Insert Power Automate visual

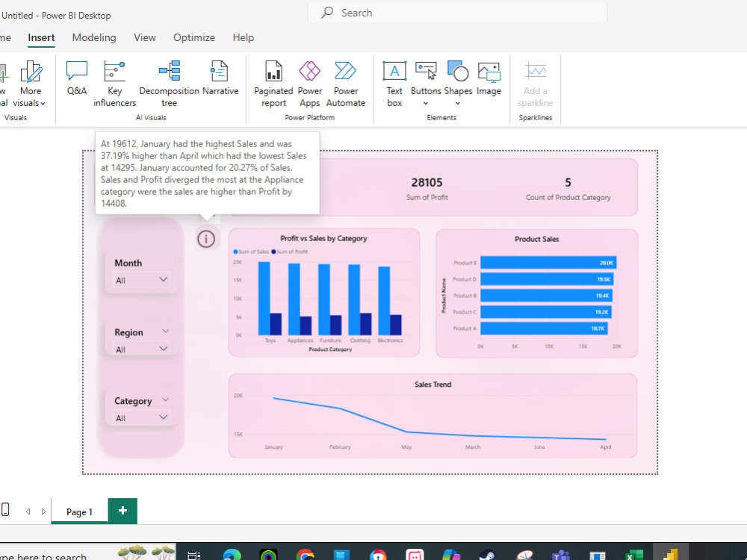345,84
